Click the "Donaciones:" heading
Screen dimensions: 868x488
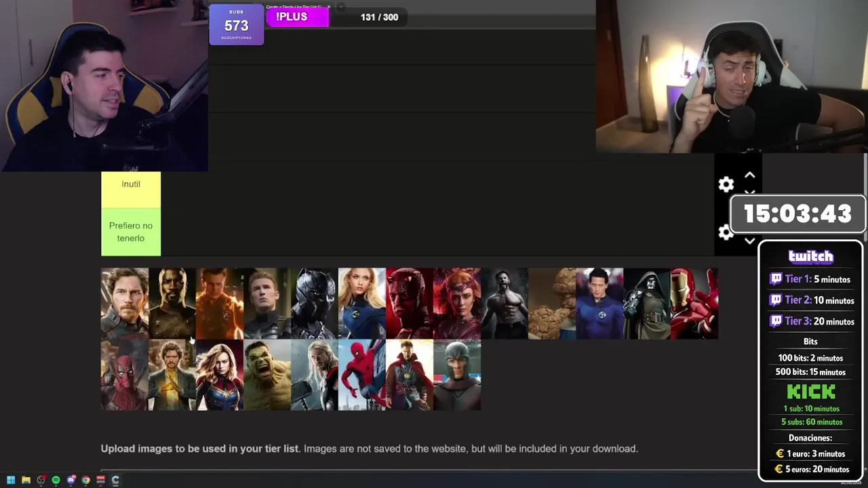[810, 439]
